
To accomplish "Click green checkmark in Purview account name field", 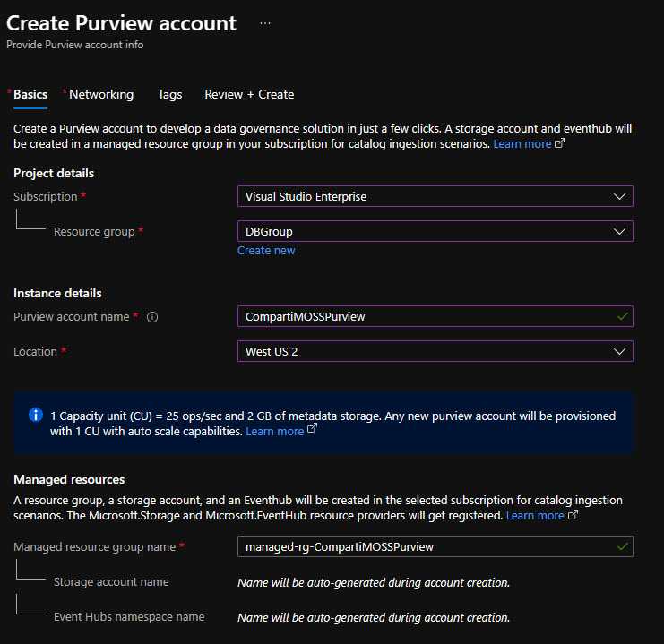I will (622, 316).
